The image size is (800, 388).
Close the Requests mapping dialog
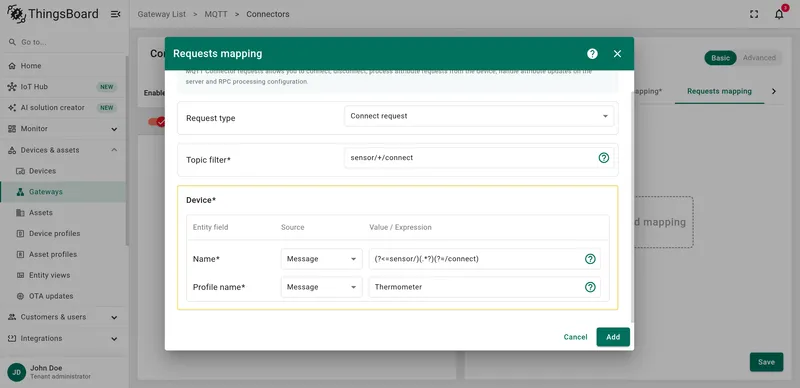point(617,54)
